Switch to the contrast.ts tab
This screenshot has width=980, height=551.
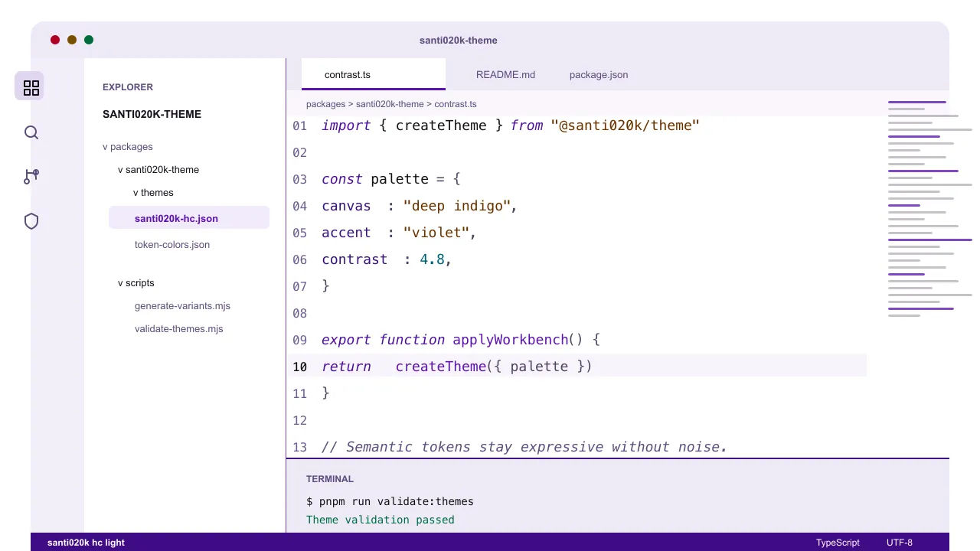374,75
